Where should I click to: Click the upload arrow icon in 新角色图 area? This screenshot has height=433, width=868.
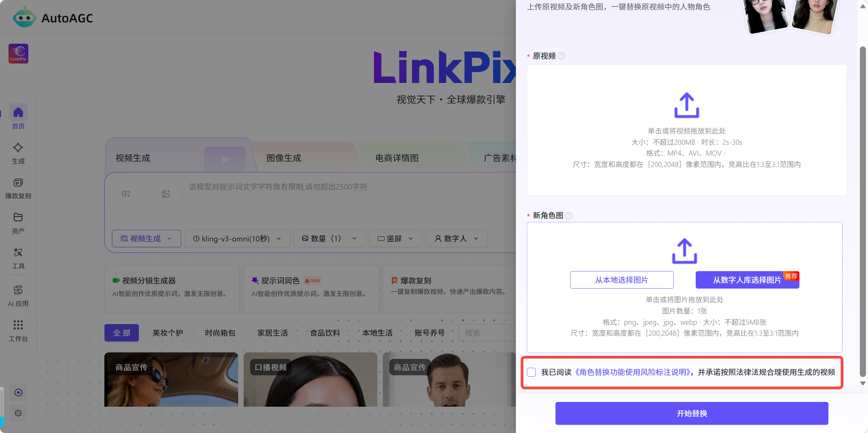(684, 251)
